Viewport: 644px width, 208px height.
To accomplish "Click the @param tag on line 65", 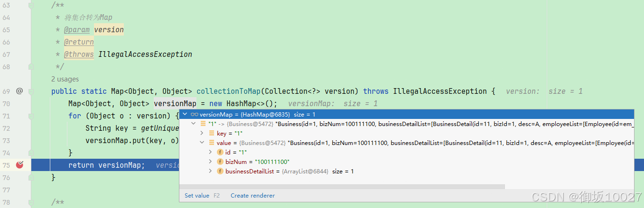I will [77, 30].
